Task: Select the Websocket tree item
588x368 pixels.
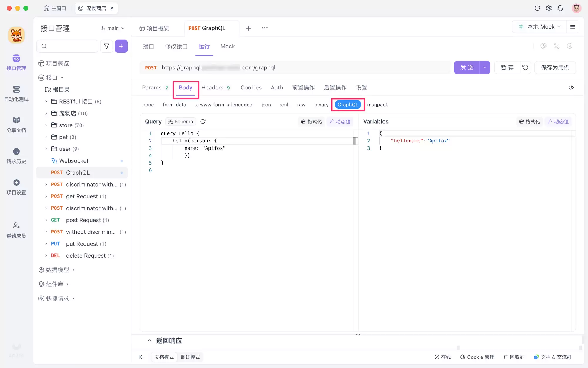Action: point(82,161)
